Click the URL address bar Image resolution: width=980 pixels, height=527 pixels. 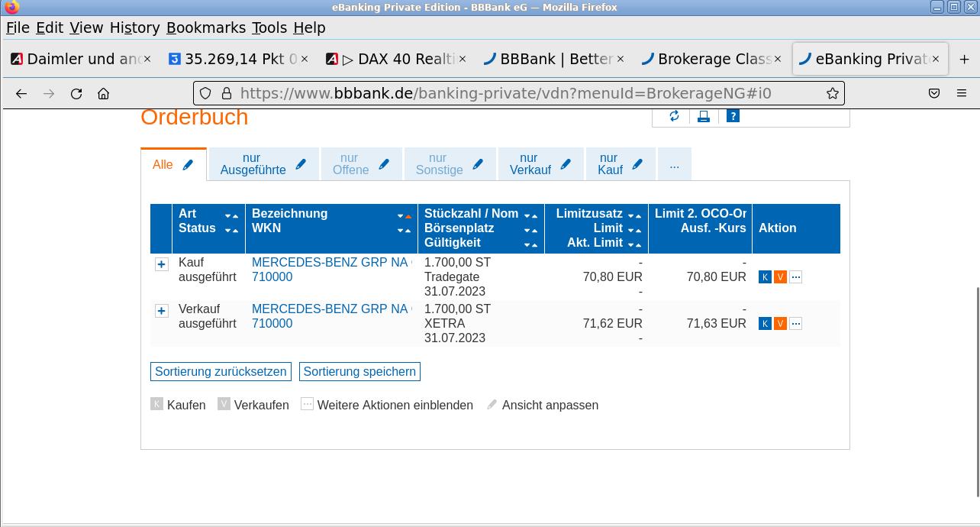(x=519, y=93)
